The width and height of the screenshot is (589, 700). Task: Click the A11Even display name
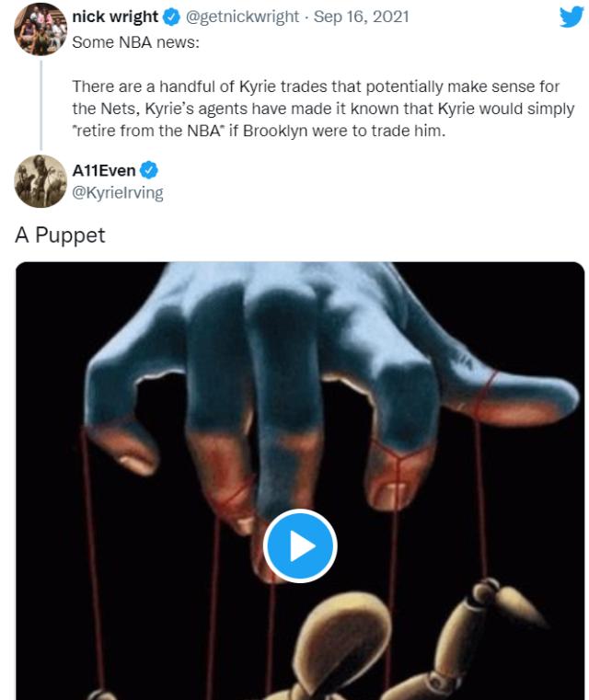(x=103, y=170)
